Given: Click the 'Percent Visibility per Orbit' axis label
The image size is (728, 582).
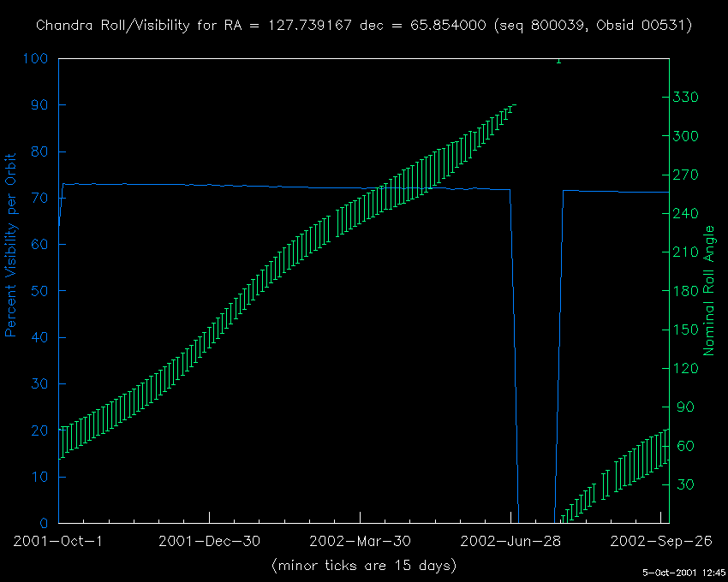Looking at the screenshot, I should click(12, 245).
